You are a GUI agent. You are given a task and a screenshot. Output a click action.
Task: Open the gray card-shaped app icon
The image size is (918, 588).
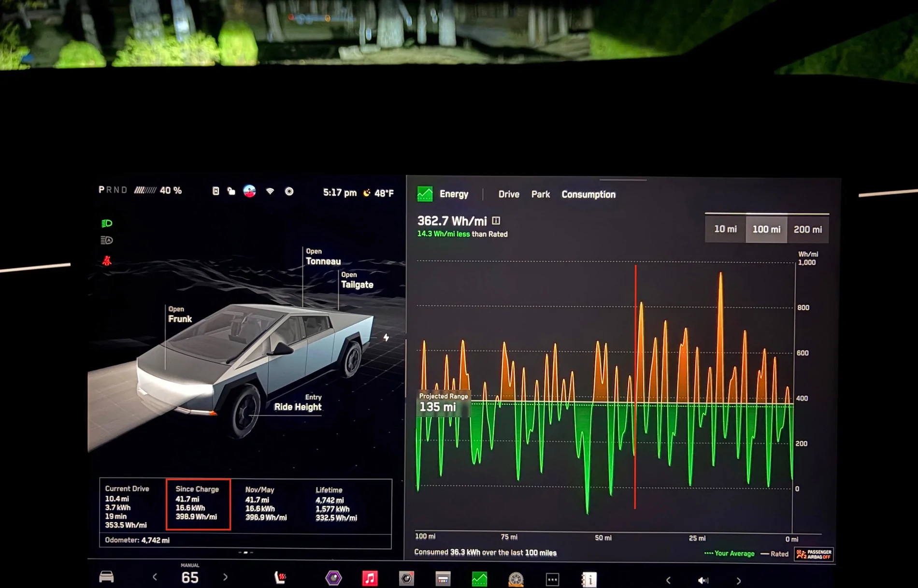point(443,579)
